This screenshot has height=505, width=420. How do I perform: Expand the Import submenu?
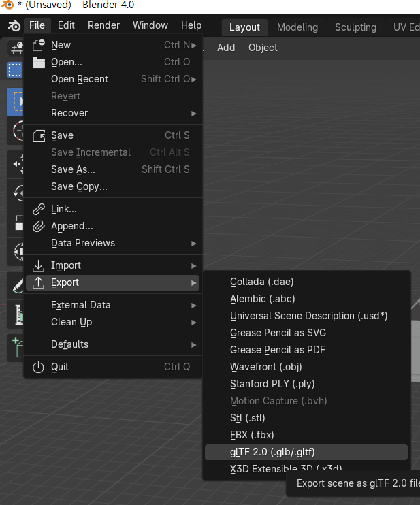(113, 265)
